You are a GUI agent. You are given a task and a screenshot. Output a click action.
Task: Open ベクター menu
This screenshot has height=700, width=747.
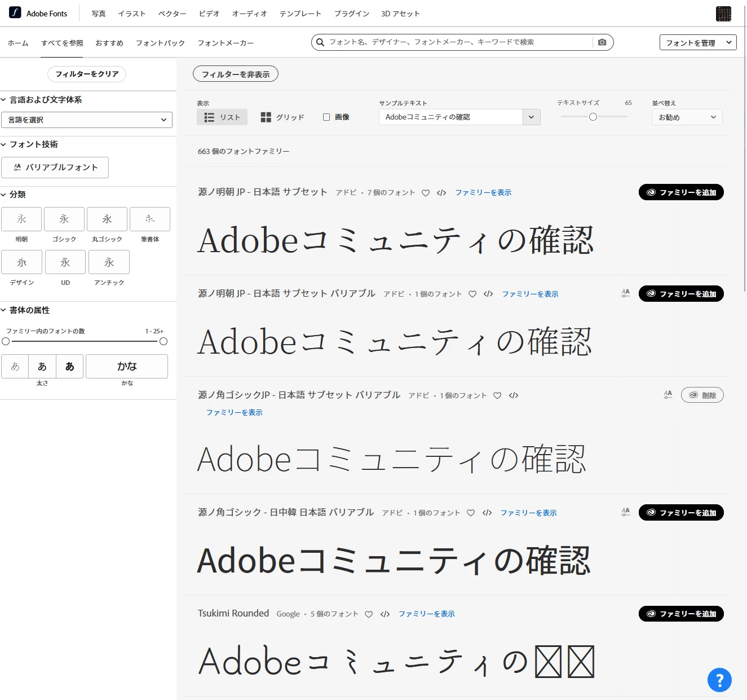173,14
